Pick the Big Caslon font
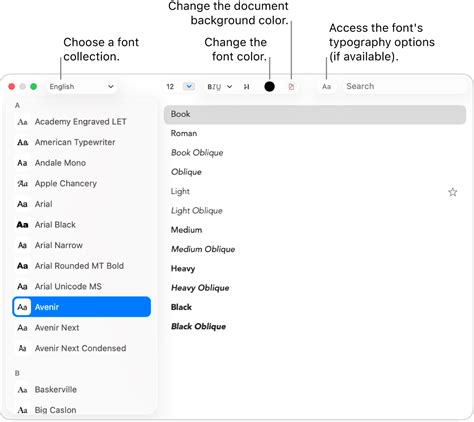Screen dimensions: 474x422 (82, 410)
